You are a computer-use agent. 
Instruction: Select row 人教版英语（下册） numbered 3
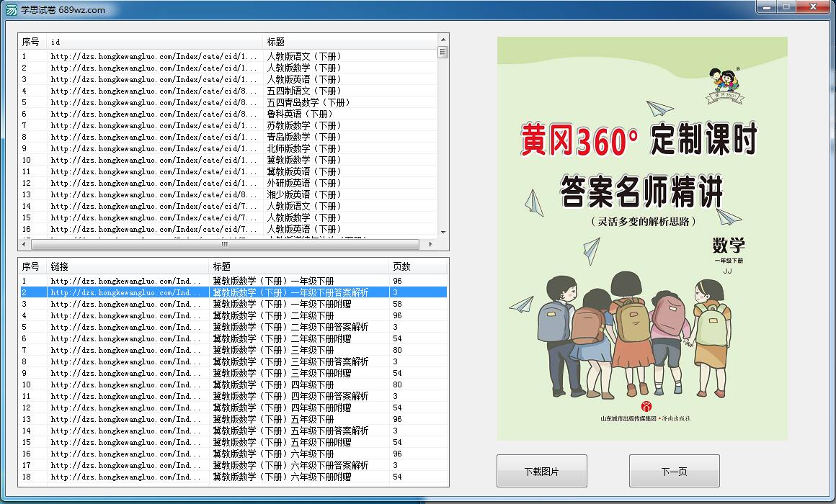click(x=228, y=79)
